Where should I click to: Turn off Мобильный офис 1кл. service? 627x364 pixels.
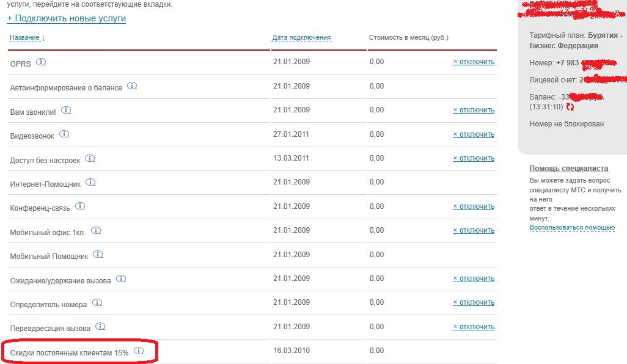pos(474,230)
